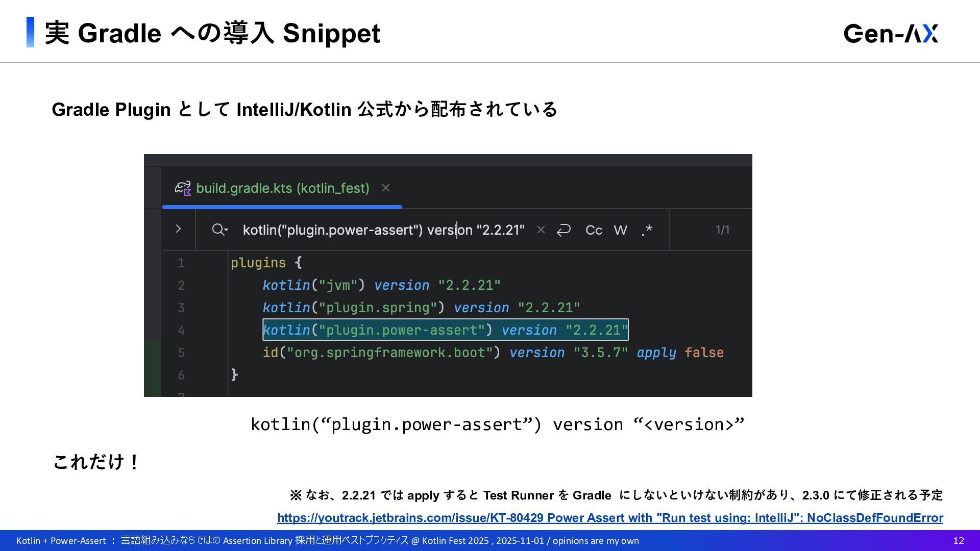Click the highlighted power-assert plugin line
Viewport: 980px width, 551px height.
(445, 330)
